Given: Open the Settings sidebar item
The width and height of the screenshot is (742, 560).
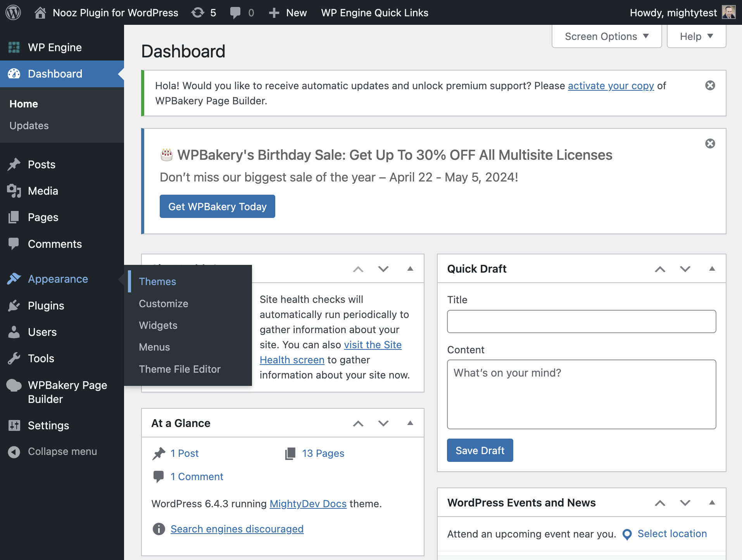Looking at the screenshot, I should 62,425.
